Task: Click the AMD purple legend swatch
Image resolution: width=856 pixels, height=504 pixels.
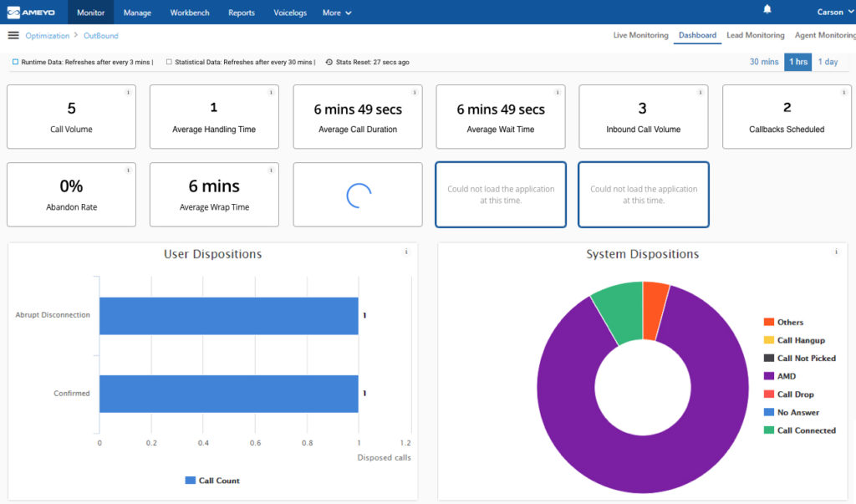Action: [768, 376]
